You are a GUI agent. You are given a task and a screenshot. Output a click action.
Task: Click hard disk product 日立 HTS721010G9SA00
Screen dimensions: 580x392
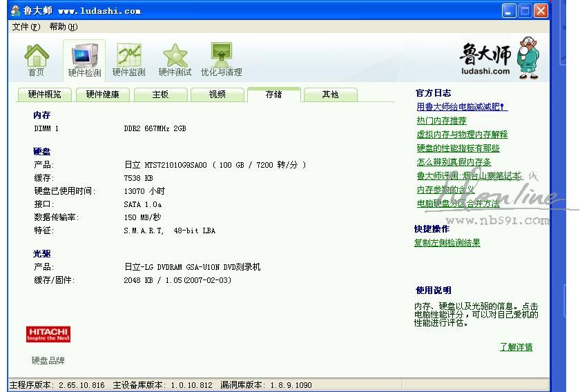click(166, 165)
